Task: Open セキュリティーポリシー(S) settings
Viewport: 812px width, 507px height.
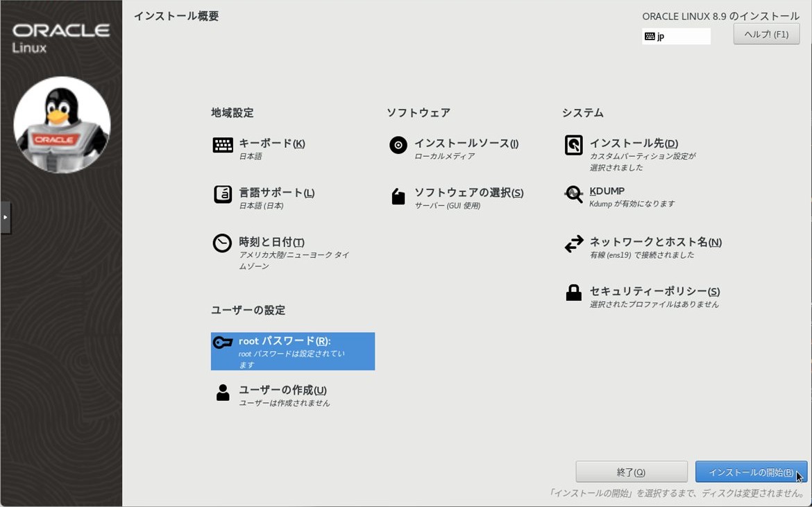Action: (654, 291)
